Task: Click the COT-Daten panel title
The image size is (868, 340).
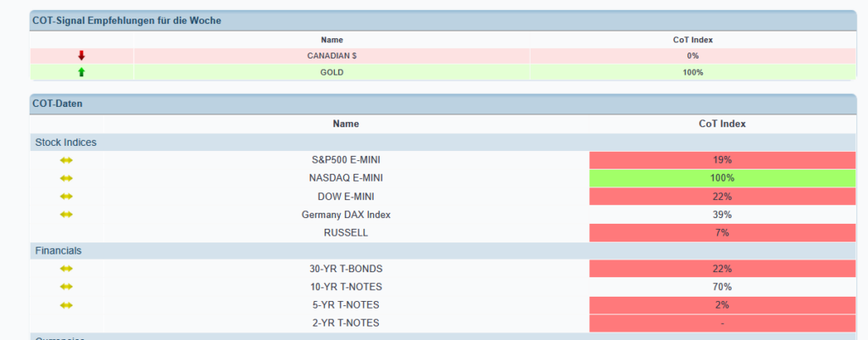Action: 58,103
